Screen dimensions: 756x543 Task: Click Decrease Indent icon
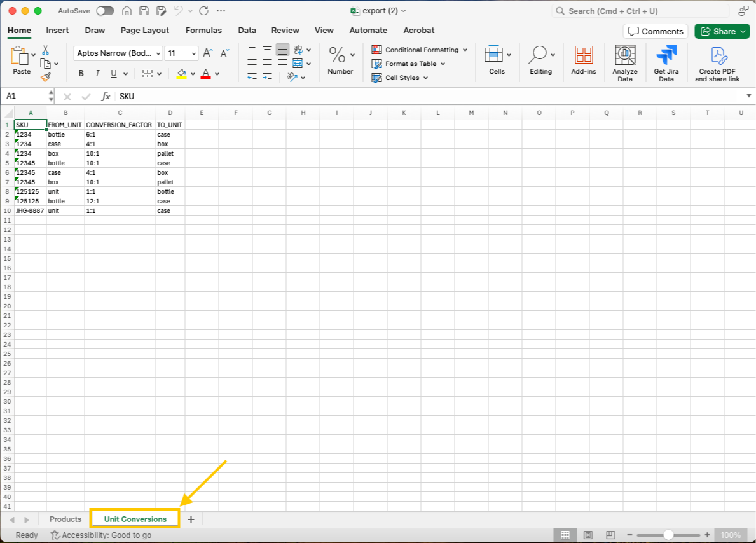(252, 77)
